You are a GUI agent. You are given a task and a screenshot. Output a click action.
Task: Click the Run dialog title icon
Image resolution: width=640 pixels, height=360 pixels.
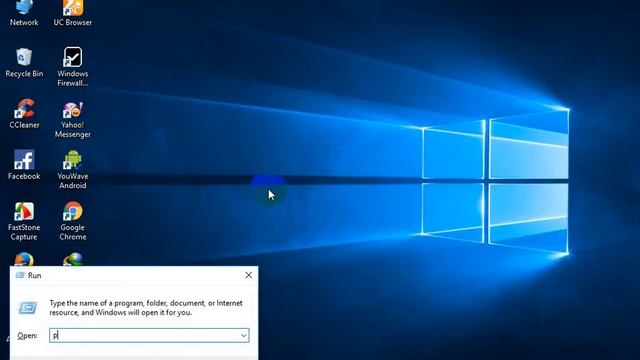click(x=20, y=276)
